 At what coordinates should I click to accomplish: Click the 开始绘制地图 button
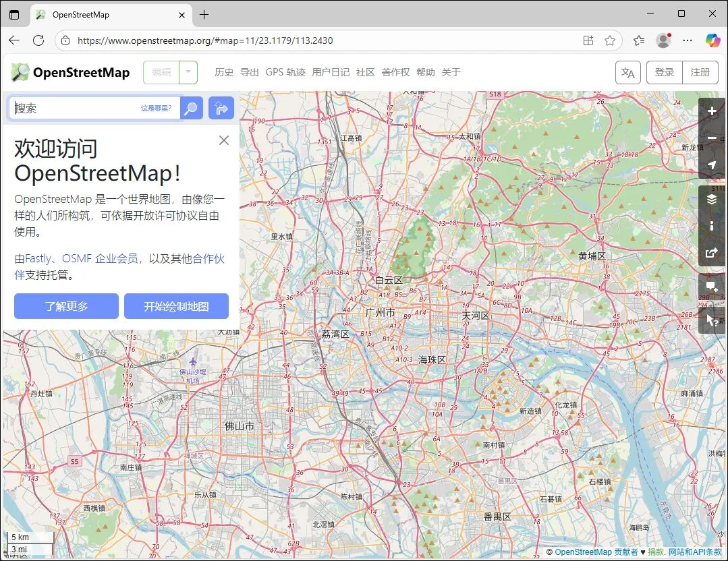[176, 306]
